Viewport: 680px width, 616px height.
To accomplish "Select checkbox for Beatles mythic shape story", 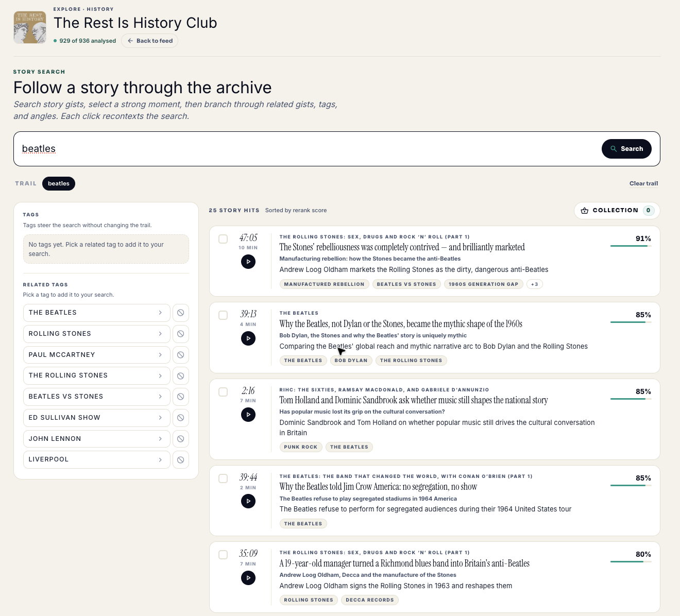I will coord(223,315).
